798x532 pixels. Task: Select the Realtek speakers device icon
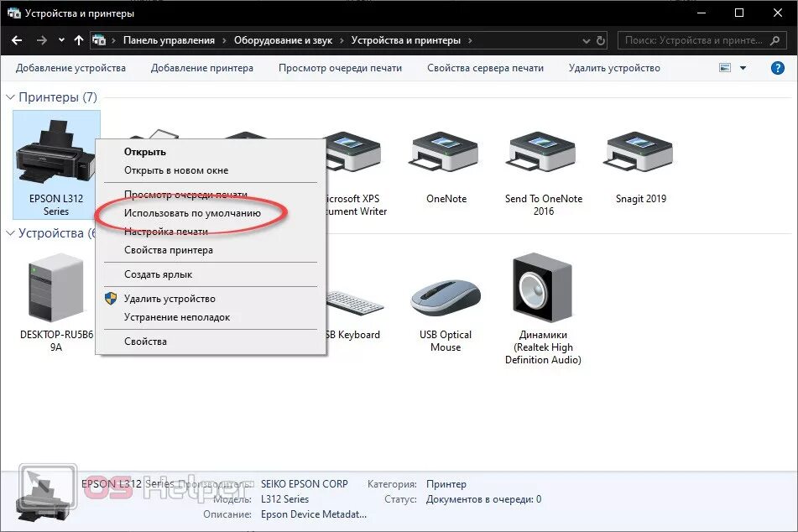(543, 287)
